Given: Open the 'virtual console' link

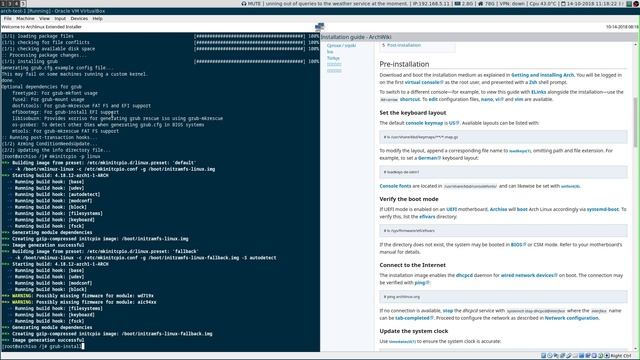Looking at the screenshot, I should pyautogui.click(x=424, y=82).
